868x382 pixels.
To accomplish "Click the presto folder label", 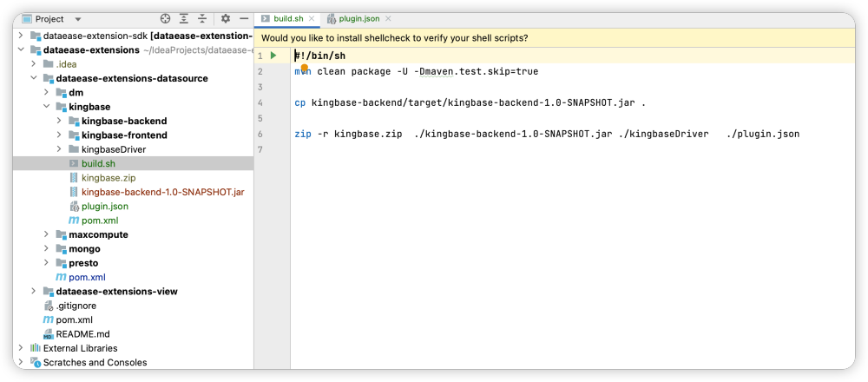I will (x=83, y=263).
